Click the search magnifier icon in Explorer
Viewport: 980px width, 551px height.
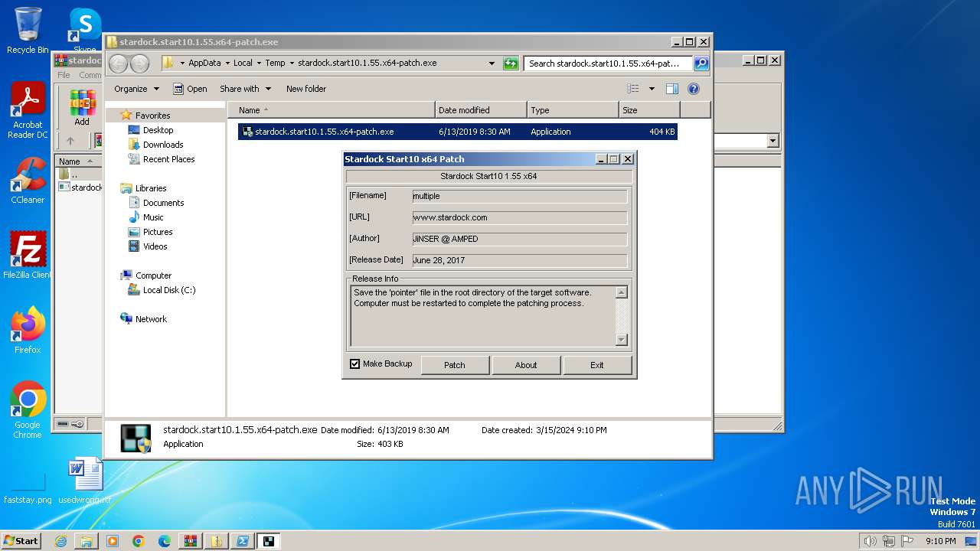[701, 64]
